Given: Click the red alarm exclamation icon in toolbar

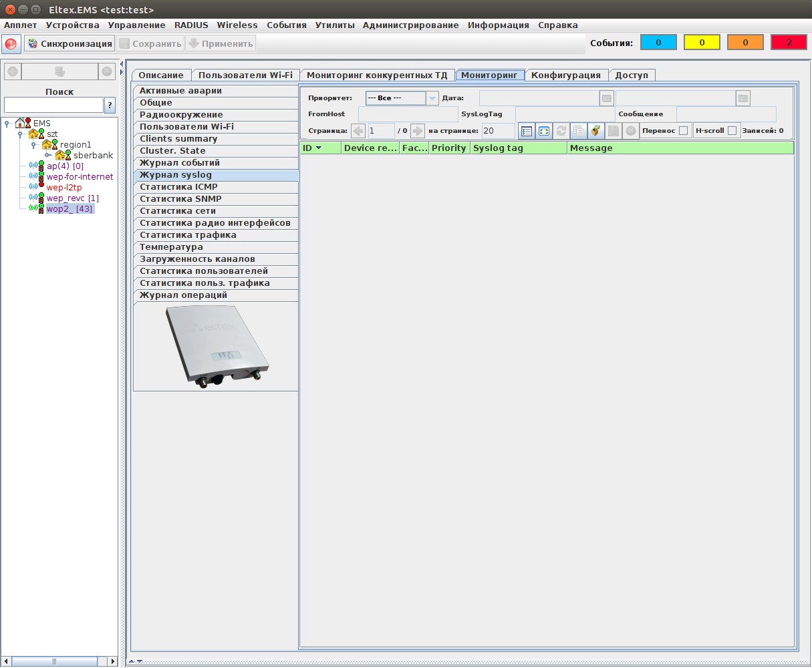Looking at the screenshot, I should [11, 44].
